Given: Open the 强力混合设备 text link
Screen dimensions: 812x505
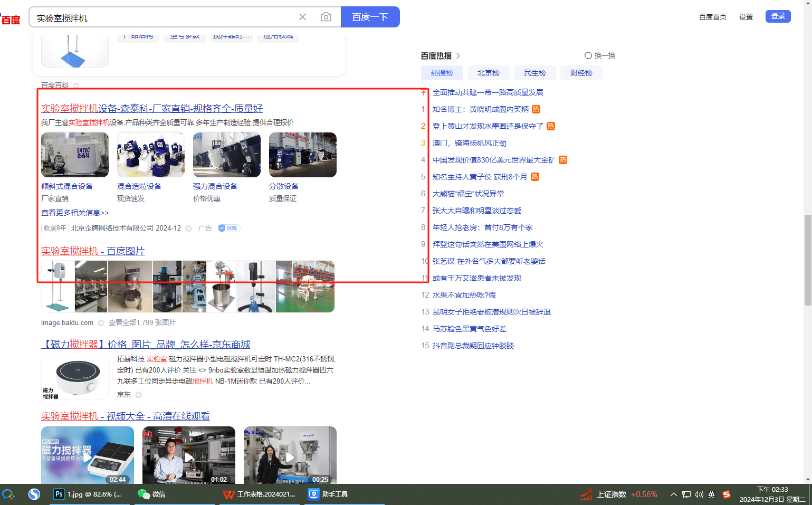Looking at the screenshot, I should click(x=215, y=186).
